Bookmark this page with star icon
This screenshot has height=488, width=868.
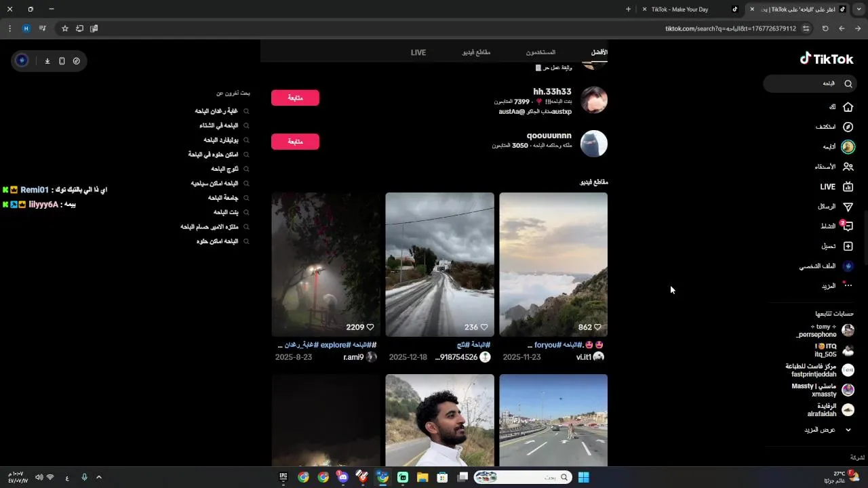click(x=65, y=28)
